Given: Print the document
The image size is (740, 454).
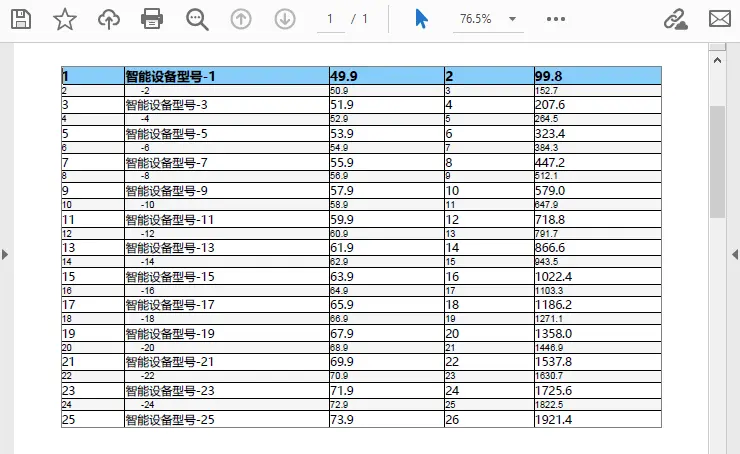Looking at the screenshot, I should [152, 19].
